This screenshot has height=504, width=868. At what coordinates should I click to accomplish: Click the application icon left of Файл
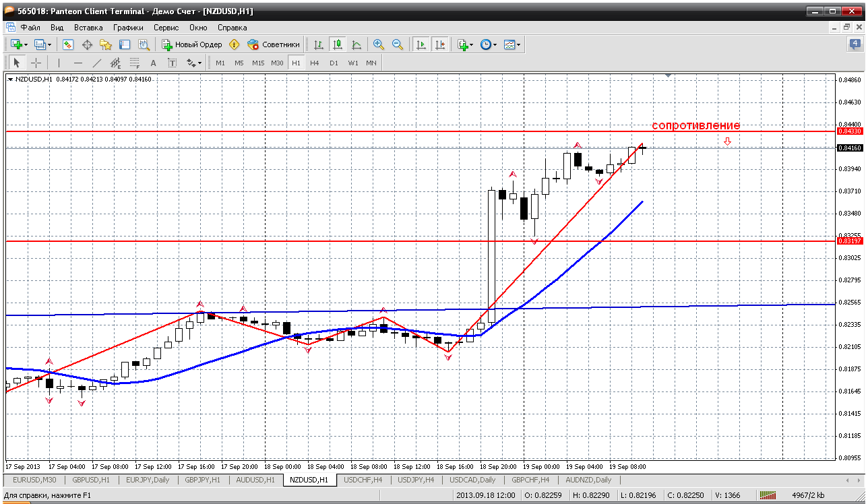pos(10,28)
